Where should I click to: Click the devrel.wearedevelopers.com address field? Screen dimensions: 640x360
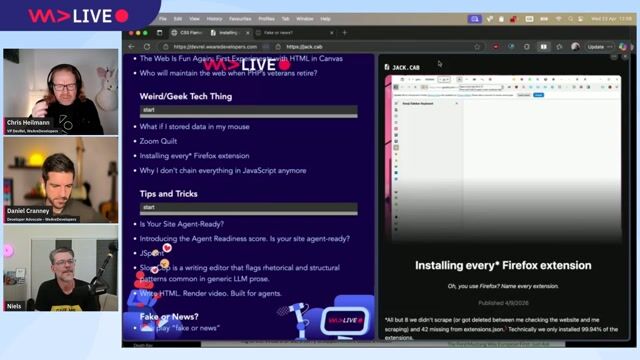point(215,47)
